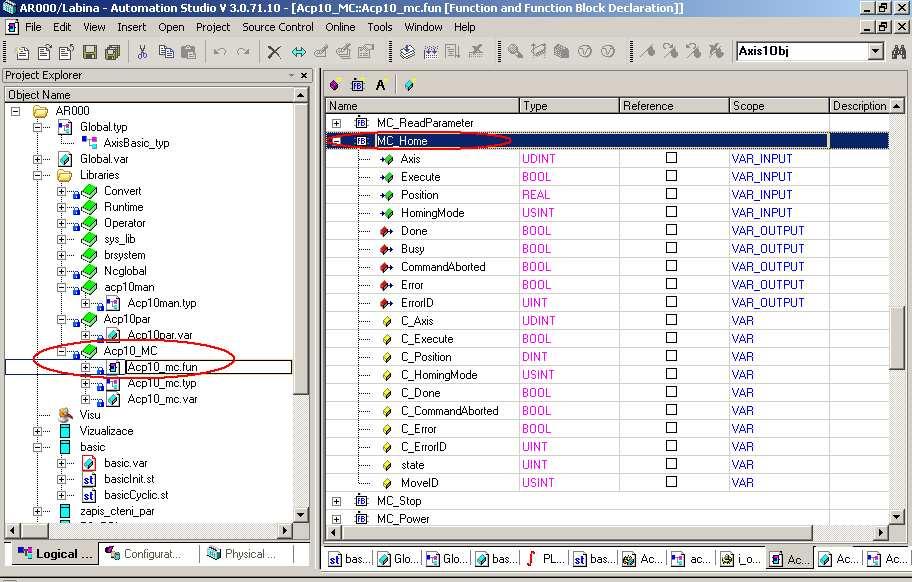Toggle Reference checkbox for HomingMode

(671, 212)
